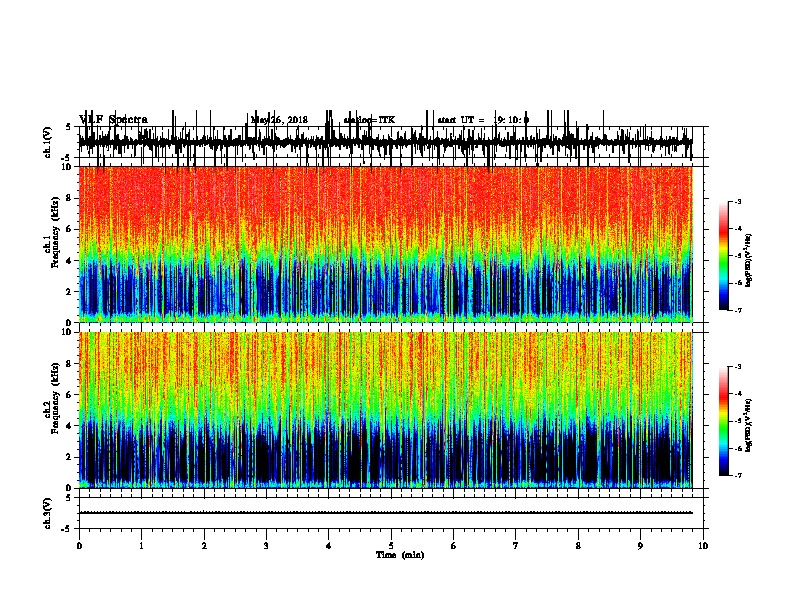
Task: Click tick label "6" on the Time axis
Action: click(x=454, y=546)
